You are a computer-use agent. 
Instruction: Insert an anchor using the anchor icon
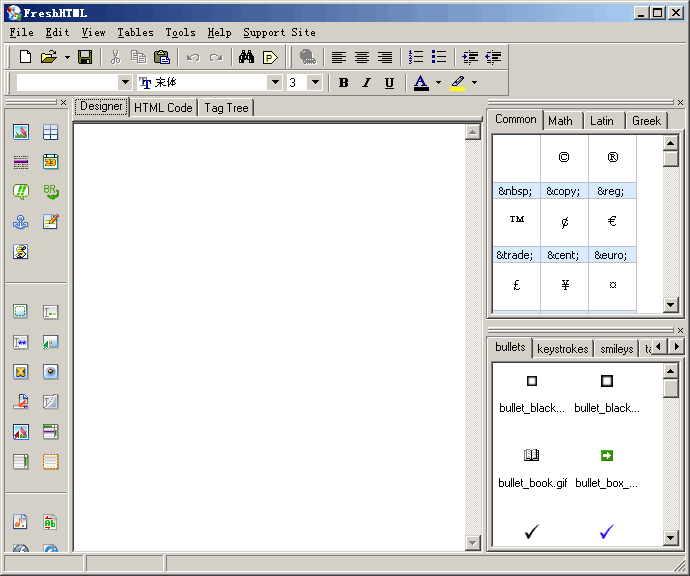coord(21,222)
